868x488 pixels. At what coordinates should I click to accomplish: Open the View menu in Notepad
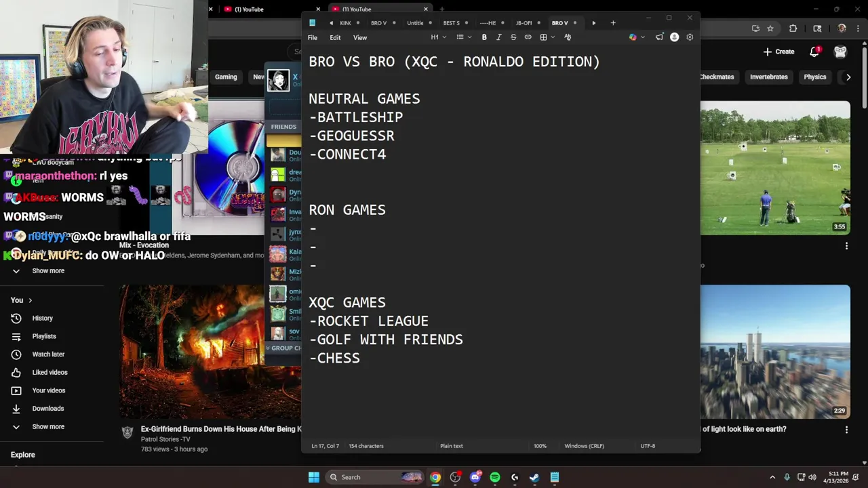click(360, 37)
